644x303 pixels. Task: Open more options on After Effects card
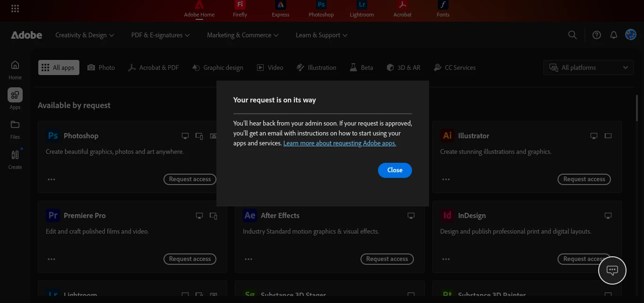point(249,259)
